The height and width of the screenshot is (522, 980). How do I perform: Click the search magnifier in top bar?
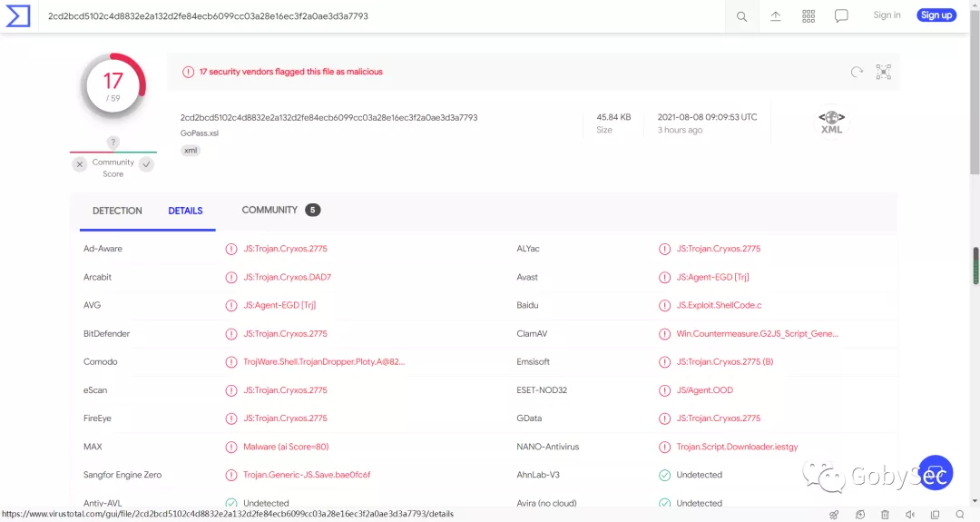[741, 16]
